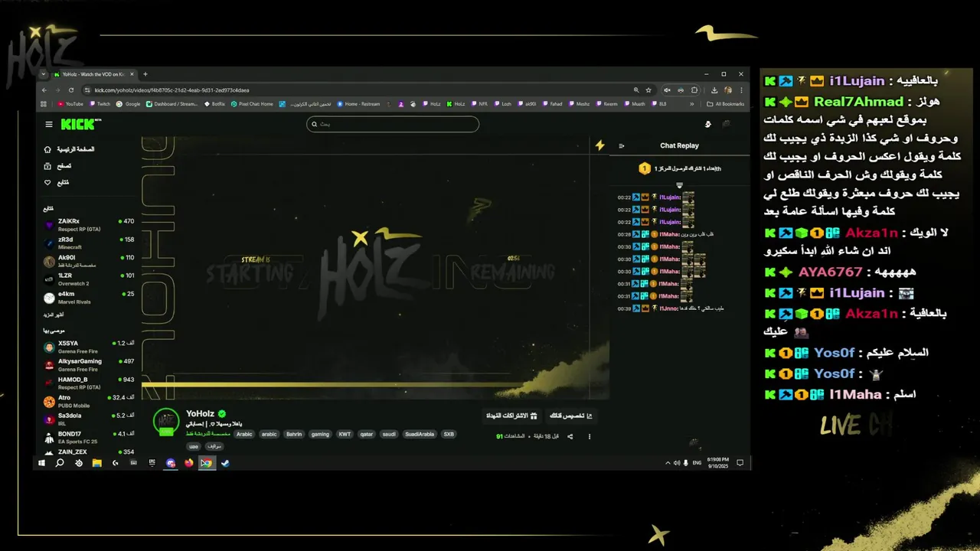
Task: Select the YoHolz VOD browser tab
Action: (x=93, y=74)
